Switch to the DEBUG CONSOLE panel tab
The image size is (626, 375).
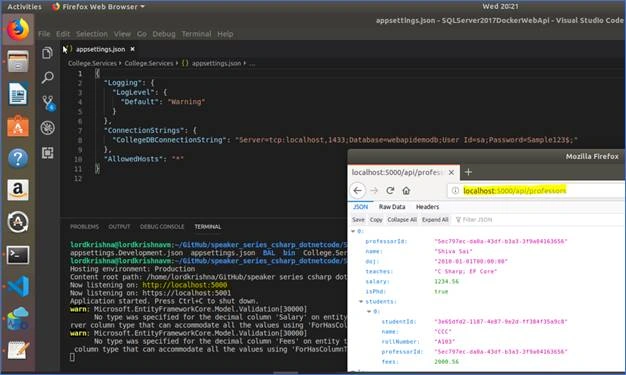[x=162, y=226]
